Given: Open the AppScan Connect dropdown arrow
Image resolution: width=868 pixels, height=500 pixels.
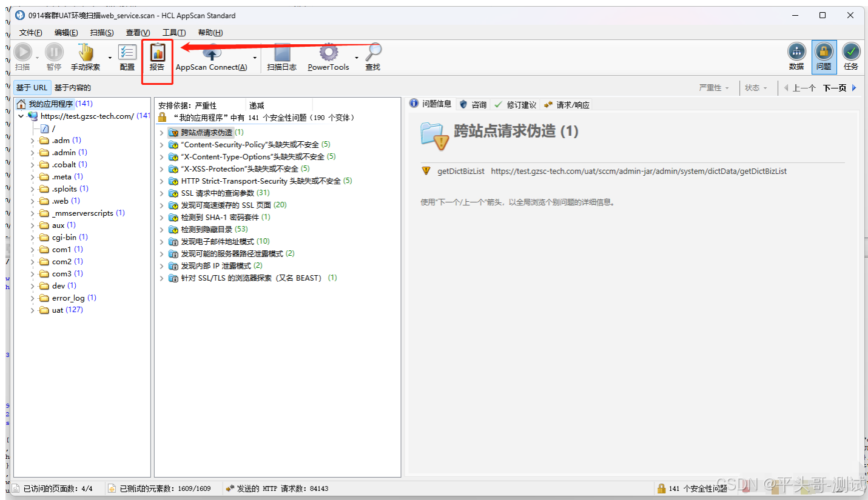Looking at the screenshot, I should point(255,58).
